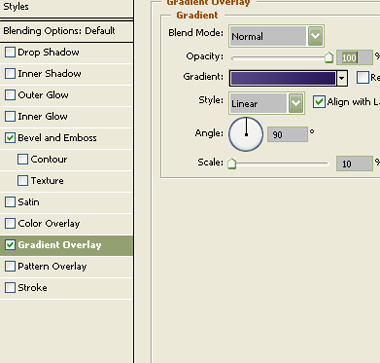Open the Outer Glow settings label
This screenshot has height=363, width=380.
(43, 95)
